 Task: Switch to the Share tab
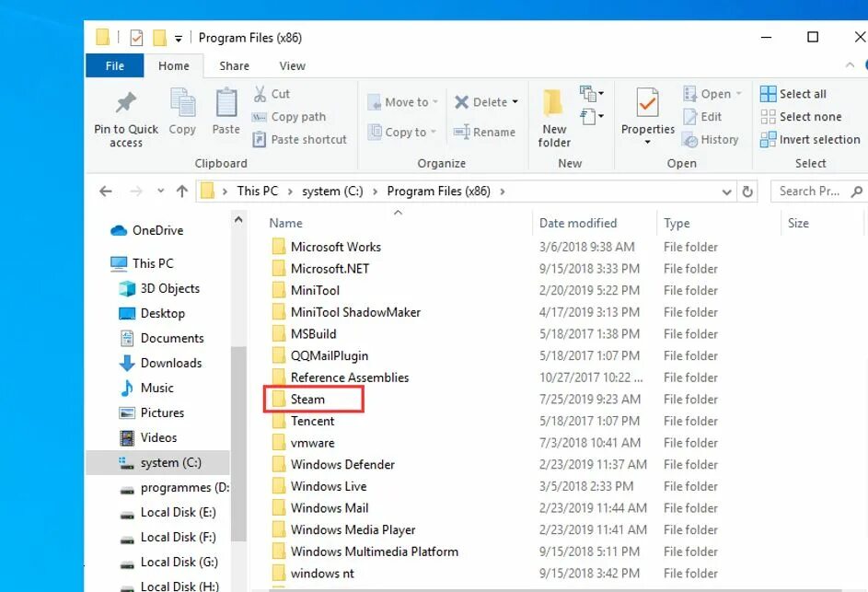[x=234, y=66]
